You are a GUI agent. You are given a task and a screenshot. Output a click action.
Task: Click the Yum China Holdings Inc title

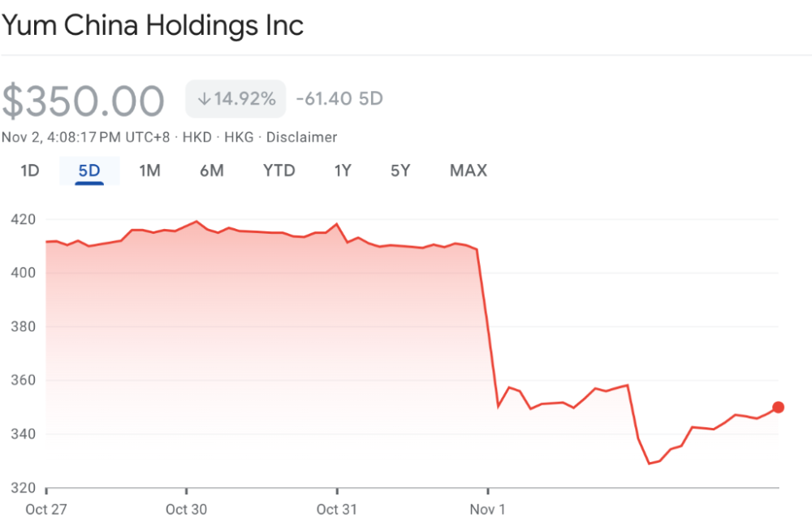(153, 25)
